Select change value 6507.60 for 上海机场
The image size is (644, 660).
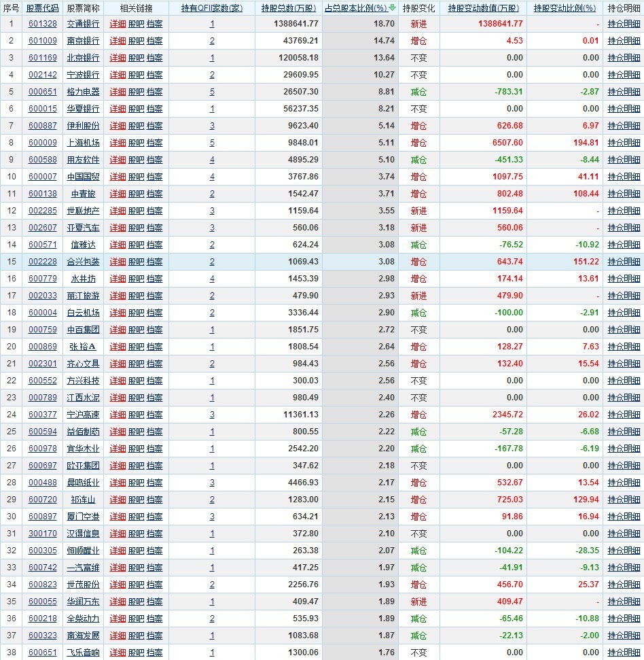point(507,143)
